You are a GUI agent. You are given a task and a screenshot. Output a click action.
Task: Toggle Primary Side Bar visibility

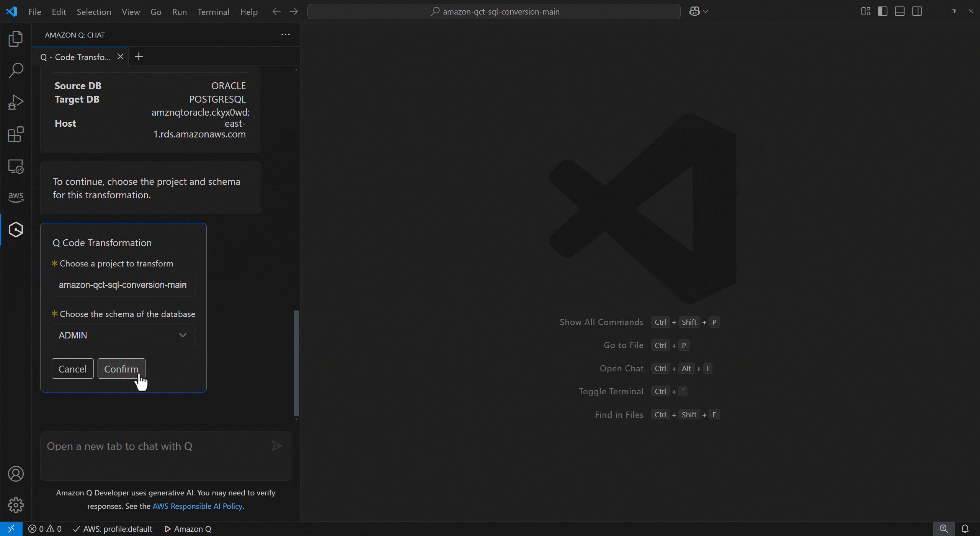[x=883, y=11]
